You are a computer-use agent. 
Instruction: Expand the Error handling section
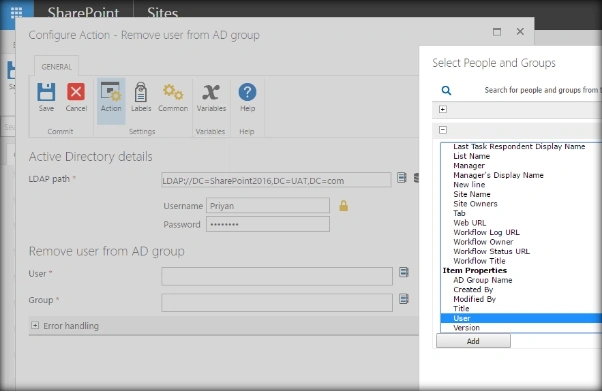coord(35,326)
